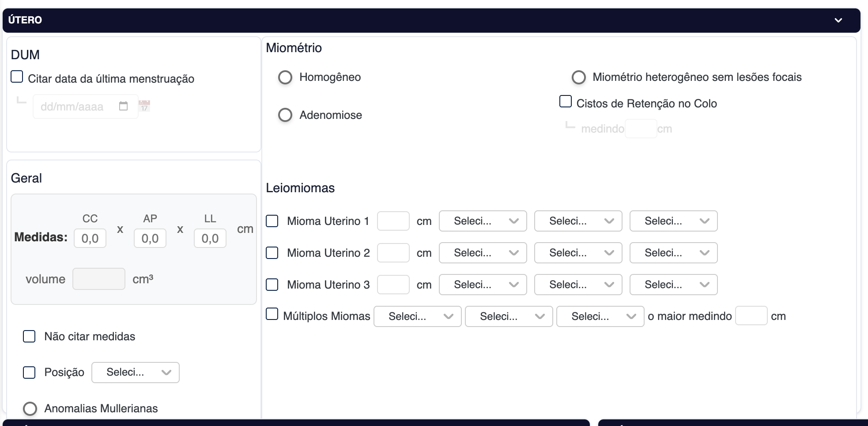Click the red calendar icon beside date
The image size is (868, 426).
point(144,106)
